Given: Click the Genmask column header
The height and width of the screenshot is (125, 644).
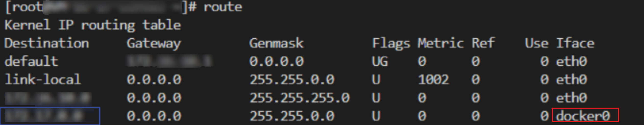Looking at the screenshot, I should coord(276,43).
